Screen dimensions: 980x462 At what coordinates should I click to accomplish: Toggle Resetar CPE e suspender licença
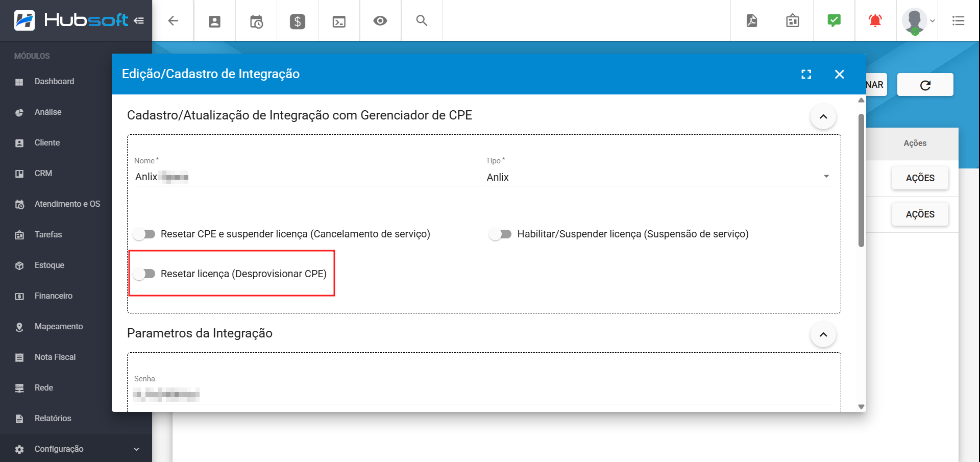tap(144, 234)
